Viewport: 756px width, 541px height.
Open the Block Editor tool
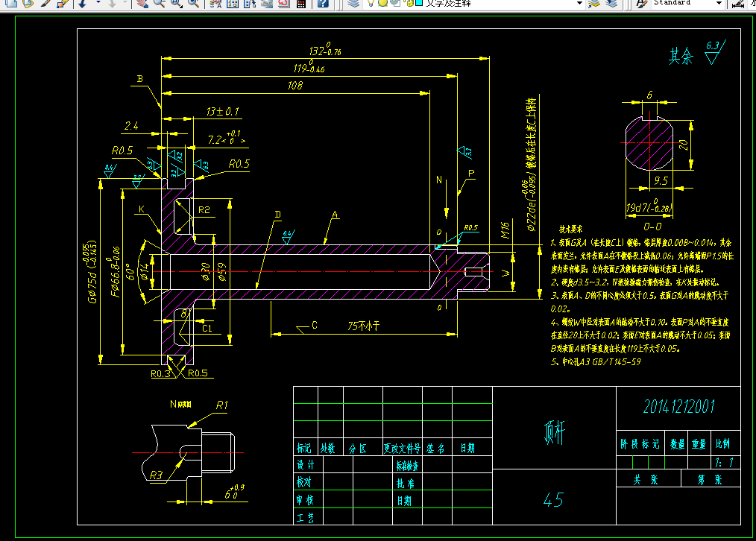pos(62,3)
